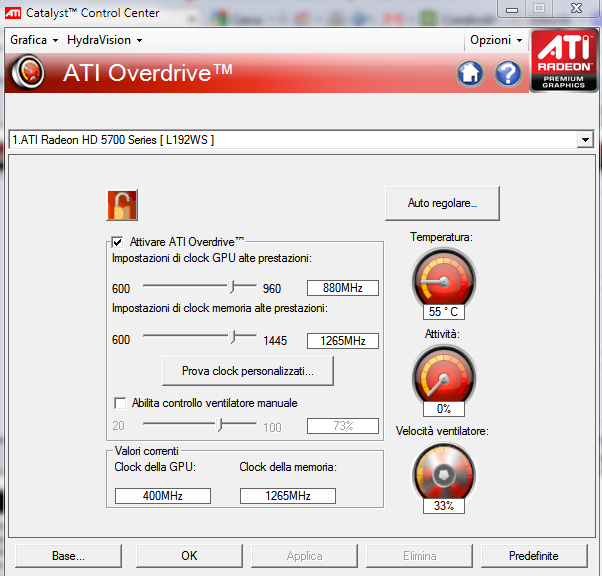The width and height of the screenshot is (602, 576).
Task: Click the Applica button
Action: [x=304, y=556]
